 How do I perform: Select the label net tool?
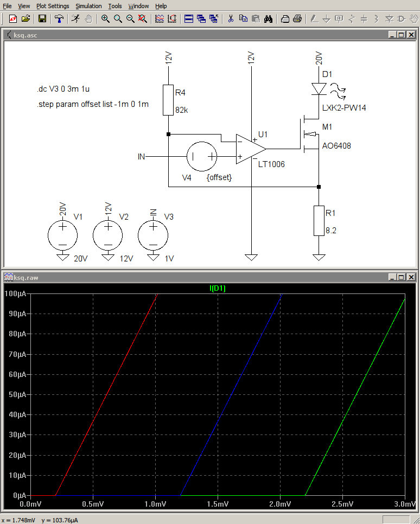(339, 18)
